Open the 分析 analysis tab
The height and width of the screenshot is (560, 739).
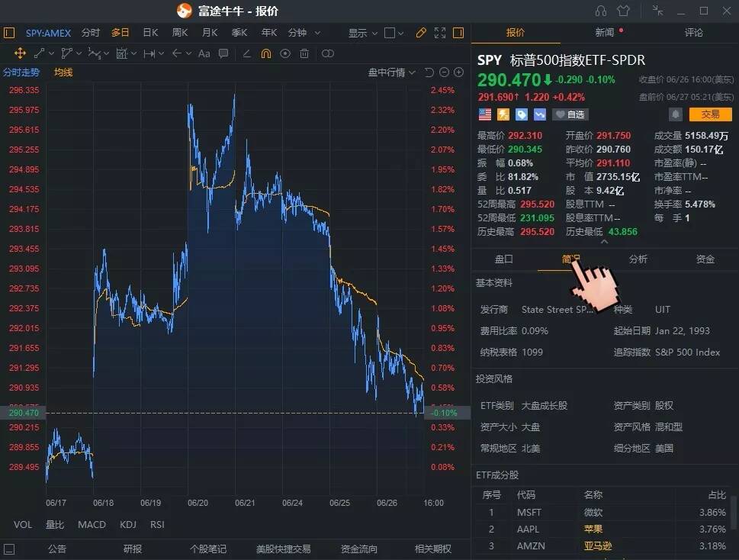point(638,259)
